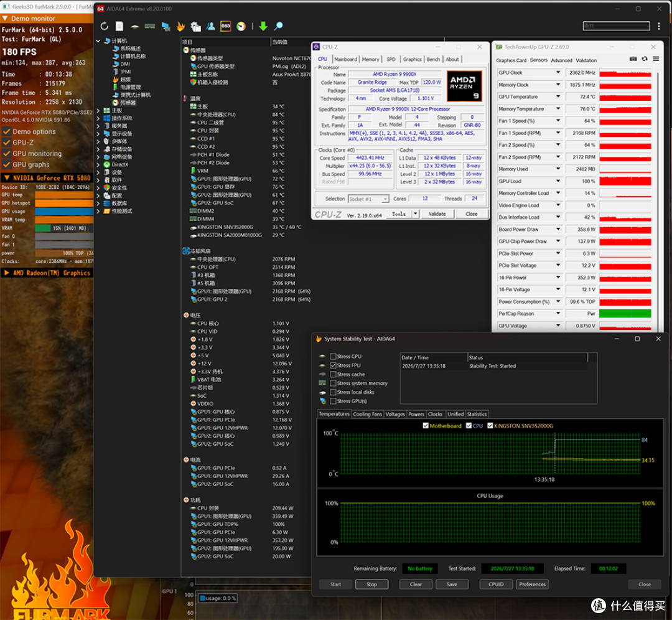Click the Clear button in Stability Test
Screen dimensions: 672x620
(x=416, y=585)
